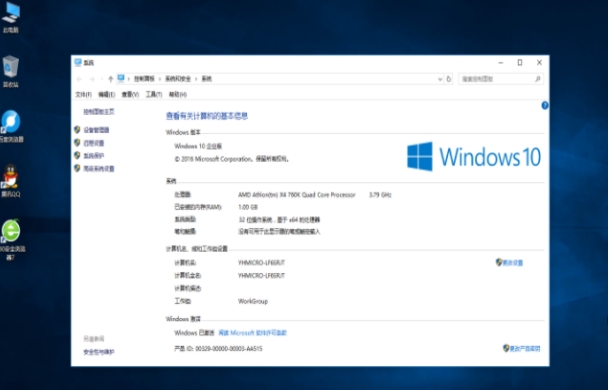Click the 32-bit system type value
Viewport: 613px width, 390px height.
tap(279, 220)
